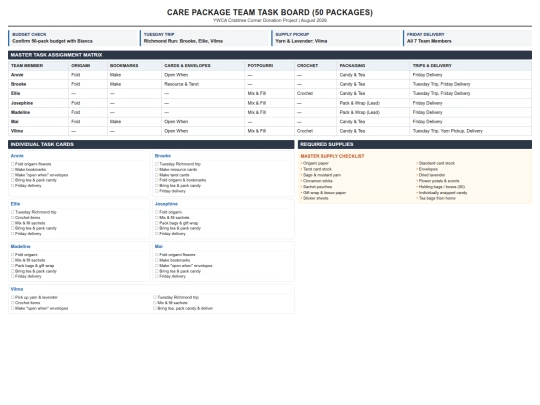The image size is (540, 405).
Task: Check Josephine's "Fold origami" checkbox
Action: point(157,212)
